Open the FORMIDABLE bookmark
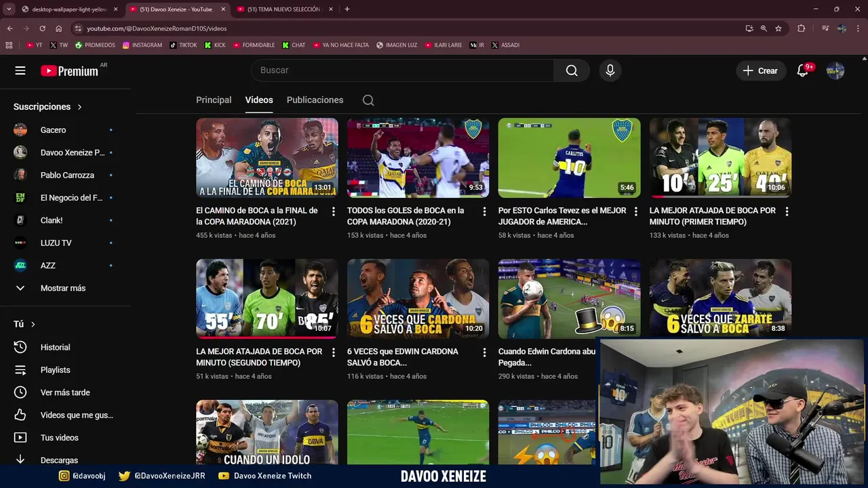Viewport: 868px width, 488px height. pyautogui.click(x=254, y=45)
